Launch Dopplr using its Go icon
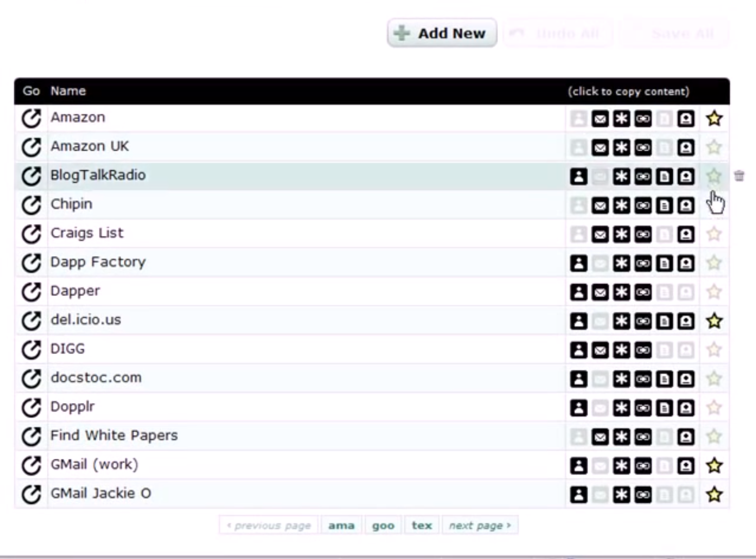Image resolution: width=756 pixels, height=559 pixels. coord(31,408)
